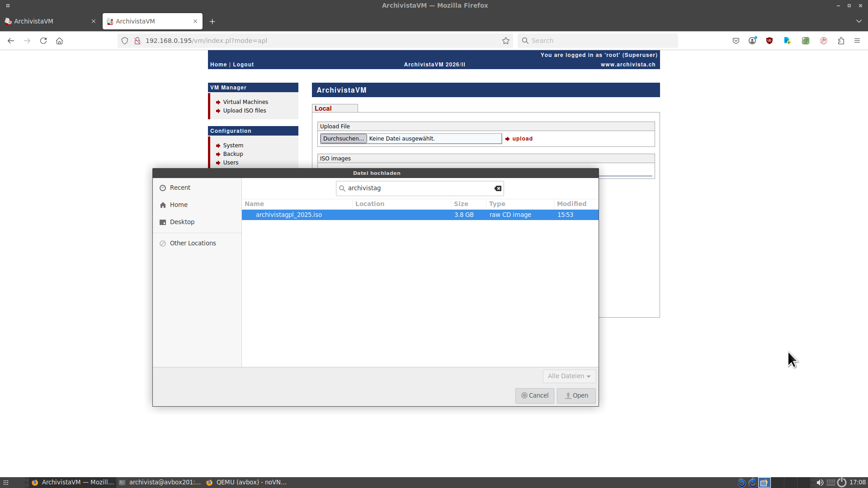Cancel the file upload dialog
Viewport: 868px width, 488px height.
pos(534,395)
